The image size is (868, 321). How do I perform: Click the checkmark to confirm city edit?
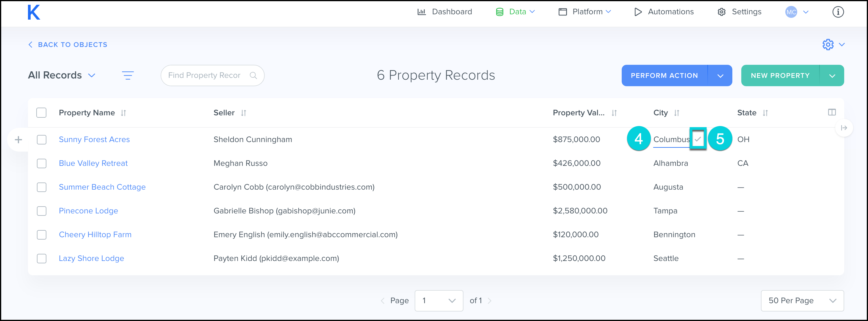coord(698,139)
